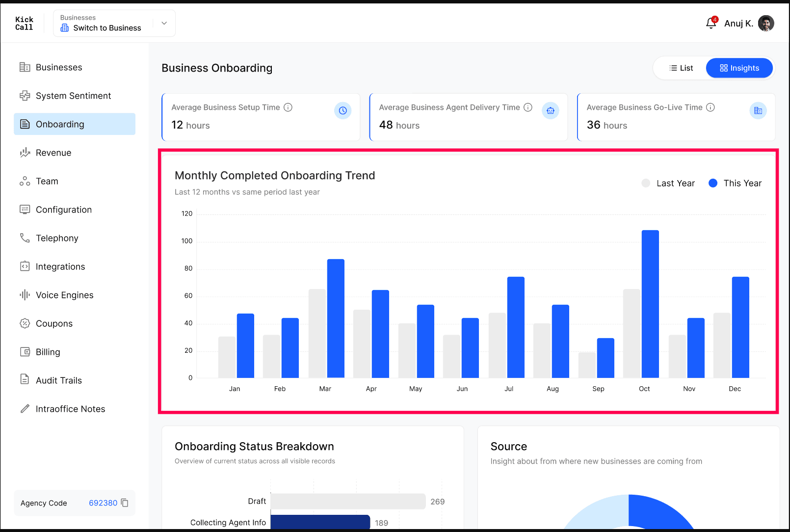Open Intraoffice Notes
The width and height of the screenshot is (790, 532).
(75, 409)
